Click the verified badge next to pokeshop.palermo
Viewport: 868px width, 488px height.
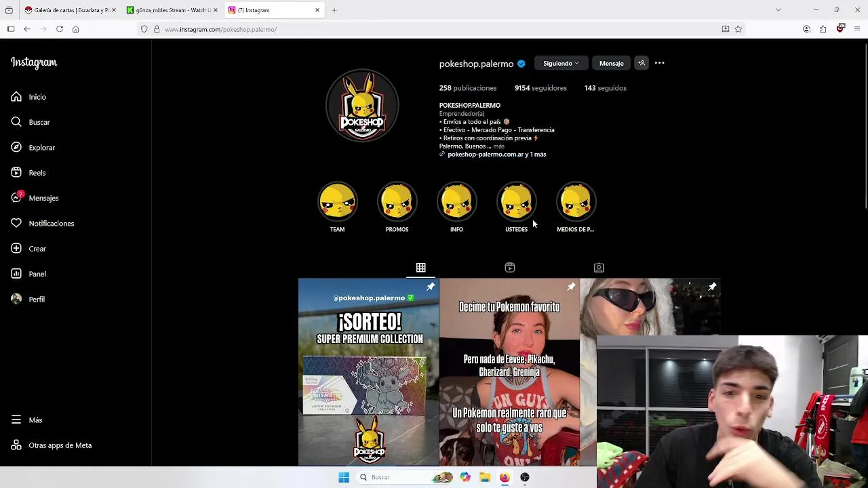pos(521,64)
